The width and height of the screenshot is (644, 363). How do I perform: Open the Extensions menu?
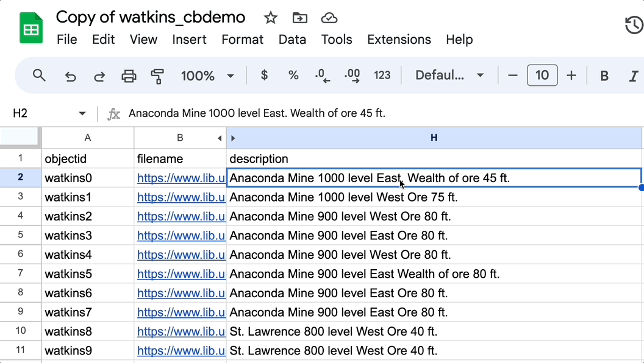point(399,40)
